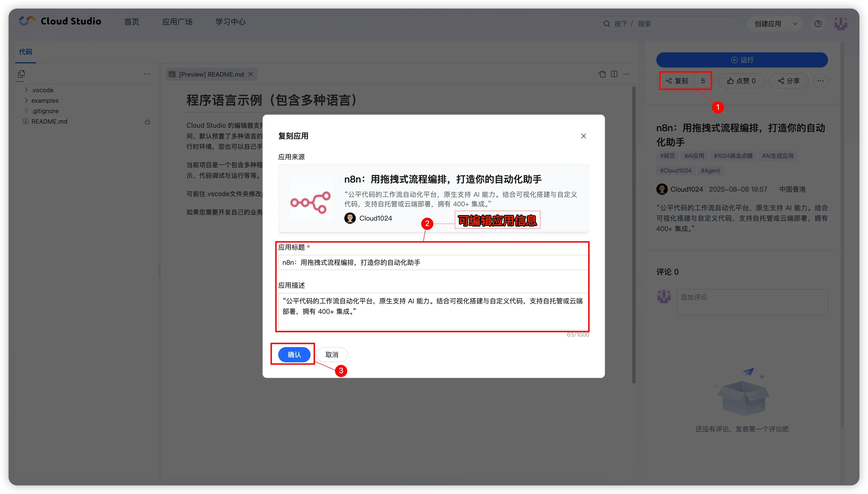Open the split editor icon
Screen dimensions: 868x494
point(614,74)
